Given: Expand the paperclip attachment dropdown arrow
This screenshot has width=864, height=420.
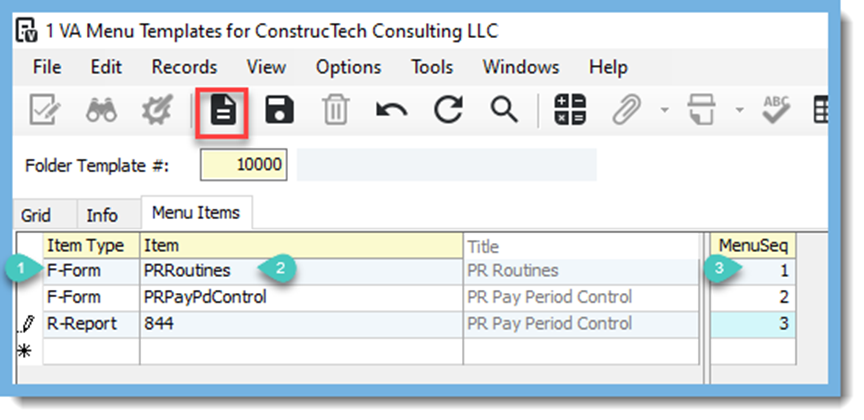Looking at the screenshot, I should pos(665,110).
